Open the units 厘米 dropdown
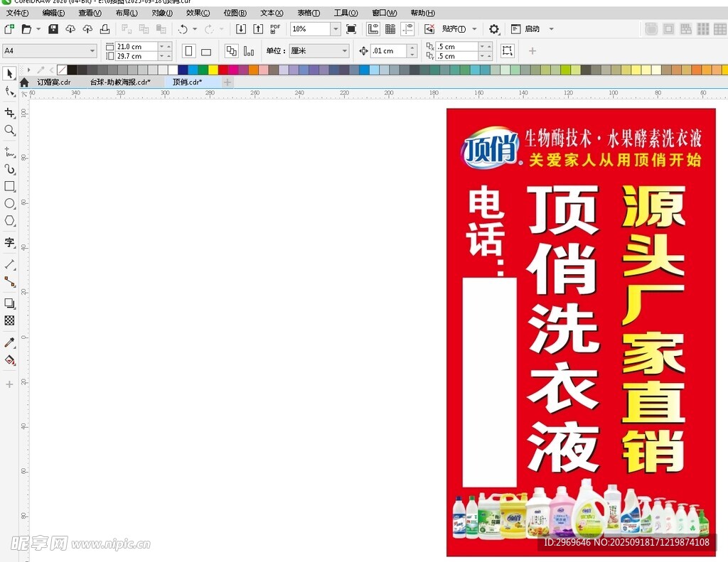The image size is (728, 562). (x=345, y=51)
